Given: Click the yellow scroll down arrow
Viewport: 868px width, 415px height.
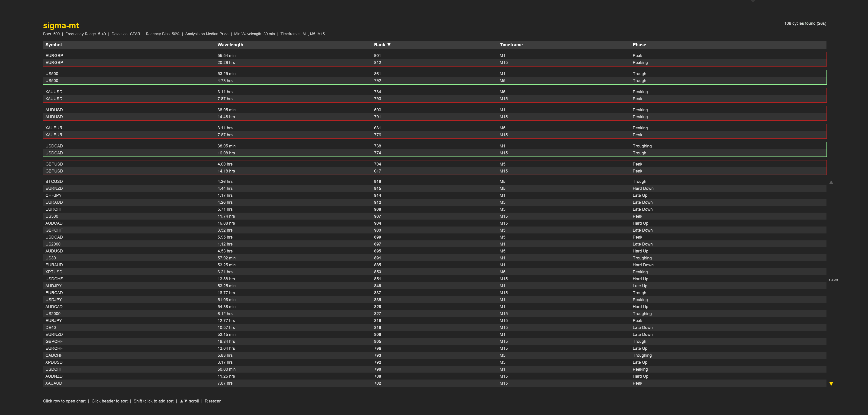Looking at the screenshot, I should tap(831, 384).
